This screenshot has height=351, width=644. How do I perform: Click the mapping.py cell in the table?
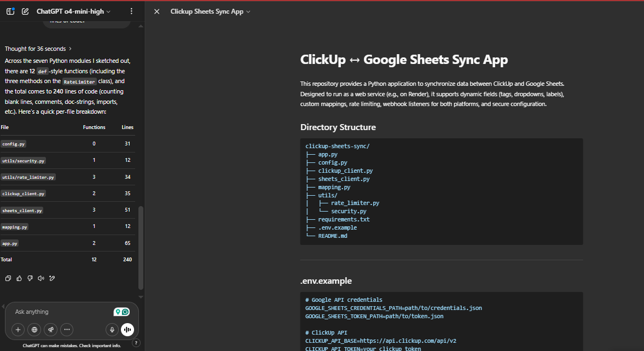(x=14, y=226)
